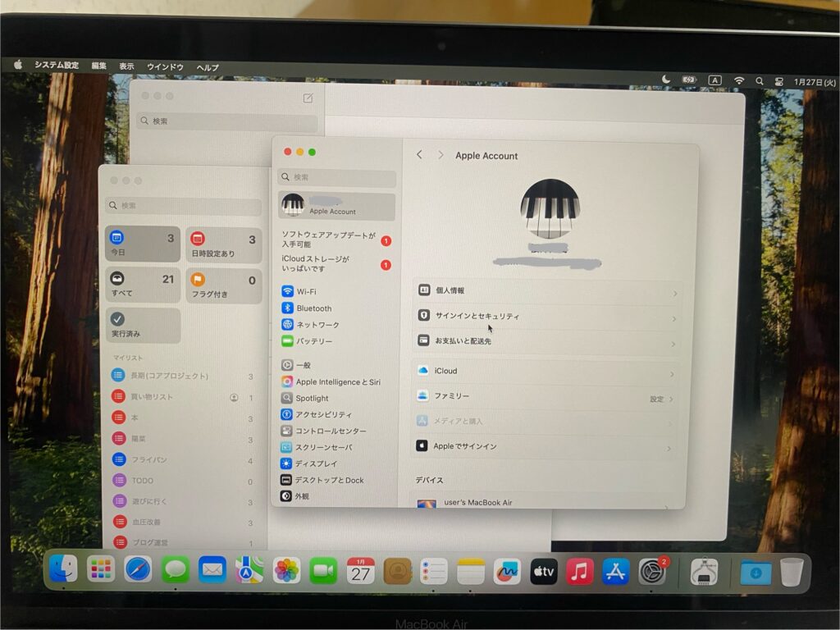Open the compose icon in background window

pyautogui.click(x=308, y=98)
